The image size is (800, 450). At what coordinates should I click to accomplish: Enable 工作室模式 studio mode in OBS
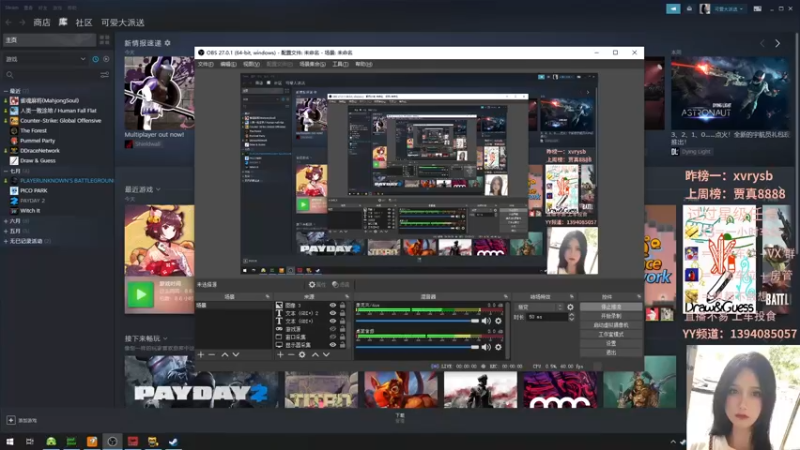pyautogui.click(x=611, y=334)
